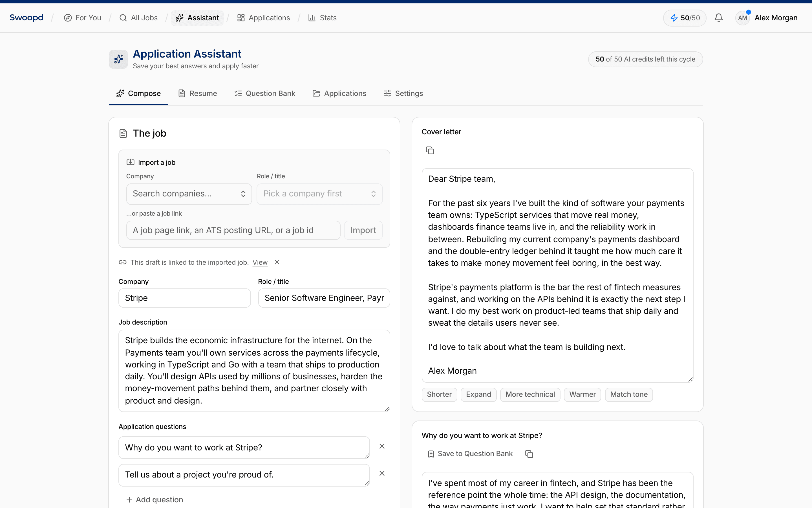Edit the project you're proud of question
This screenshot has width=812, height=508.
click(244, 475)
